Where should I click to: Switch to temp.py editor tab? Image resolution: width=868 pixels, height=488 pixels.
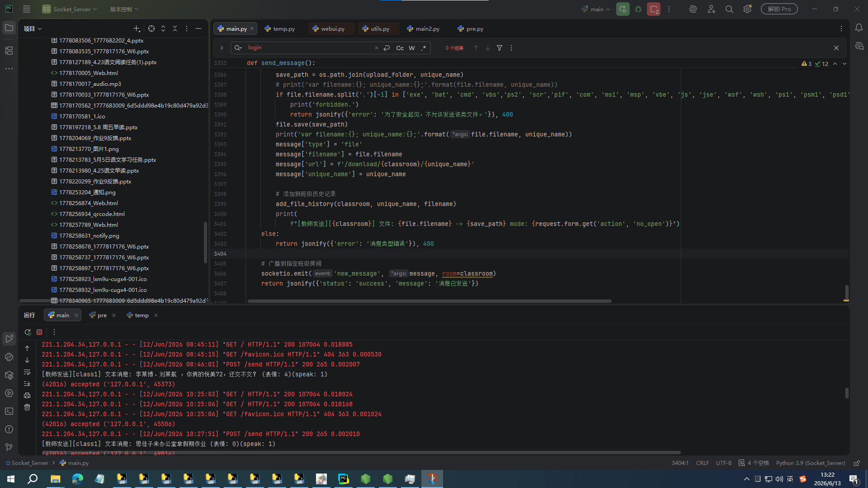coord(280,28)
